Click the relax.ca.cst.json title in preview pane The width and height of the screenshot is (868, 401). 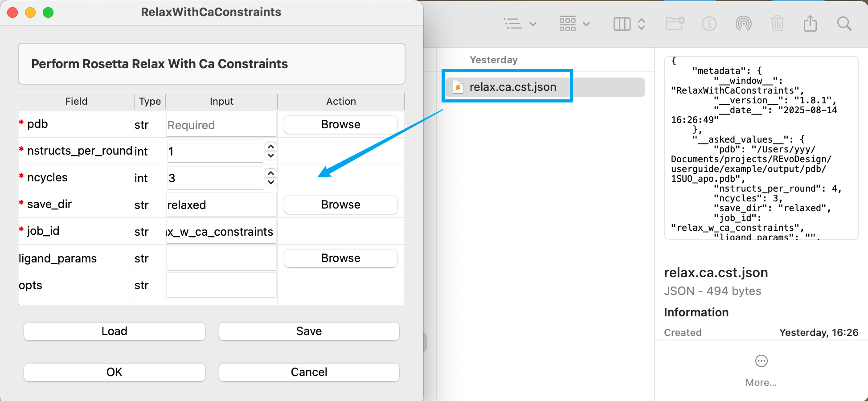pyautogui.click(x=716, y=273)
